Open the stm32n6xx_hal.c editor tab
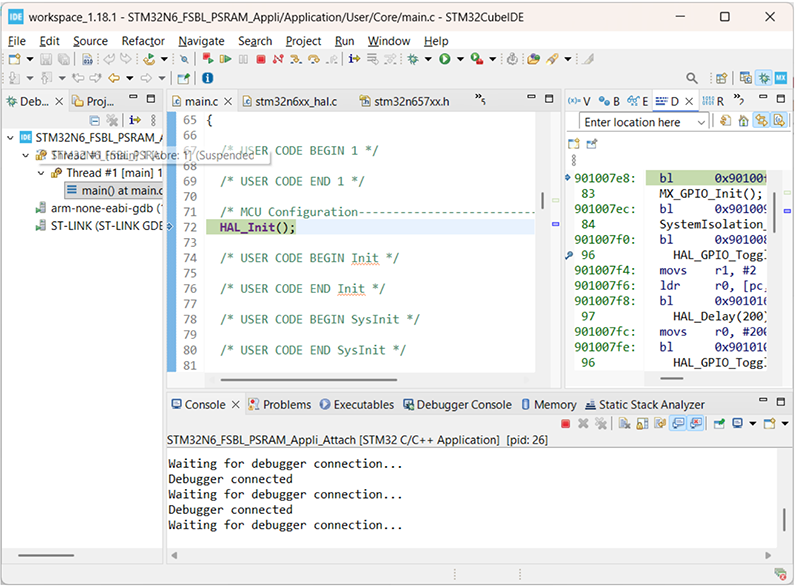The width and height of the screenshot is (800, 587). 295,101
